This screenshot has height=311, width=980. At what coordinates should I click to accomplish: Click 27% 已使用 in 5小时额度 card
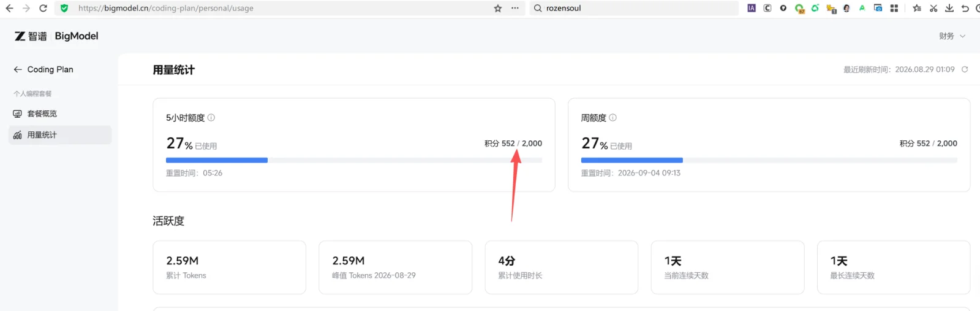192,144
